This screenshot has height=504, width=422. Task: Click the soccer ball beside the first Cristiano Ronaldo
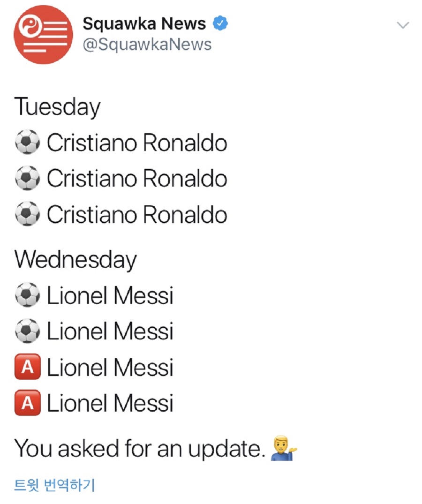28,143
